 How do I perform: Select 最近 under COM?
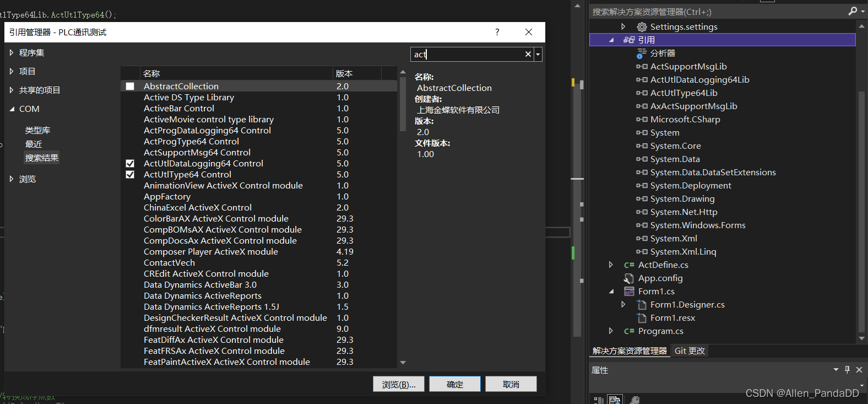pos(34,144)
